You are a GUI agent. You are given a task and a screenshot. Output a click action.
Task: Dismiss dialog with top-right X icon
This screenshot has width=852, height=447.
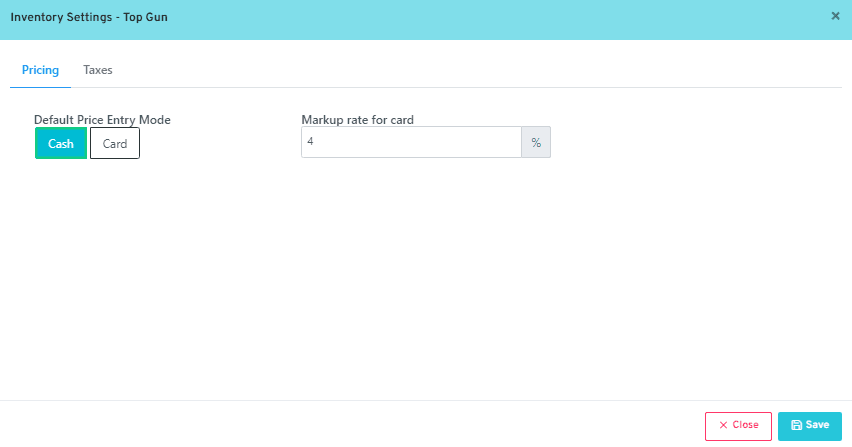[835, 16]
